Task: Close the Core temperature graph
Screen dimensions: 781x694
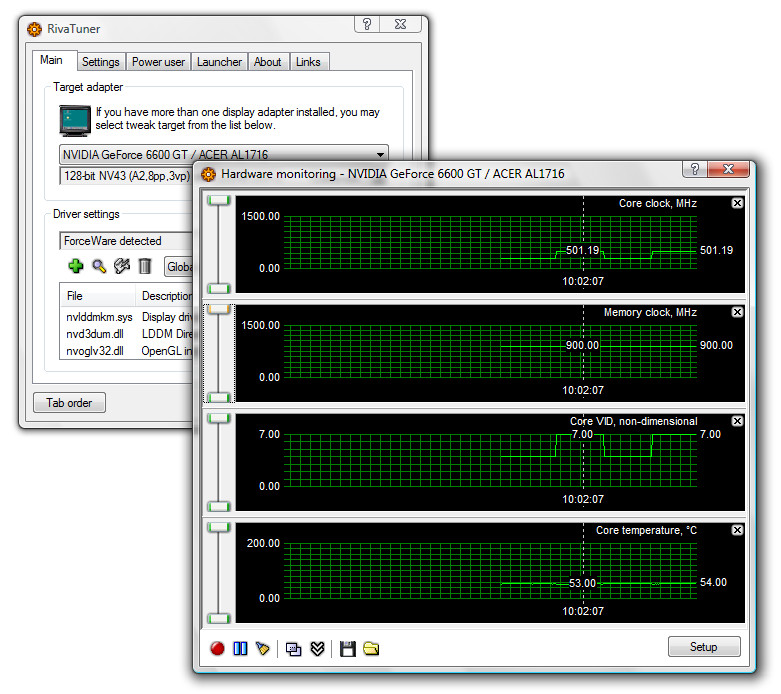Action: pos(738,530)
